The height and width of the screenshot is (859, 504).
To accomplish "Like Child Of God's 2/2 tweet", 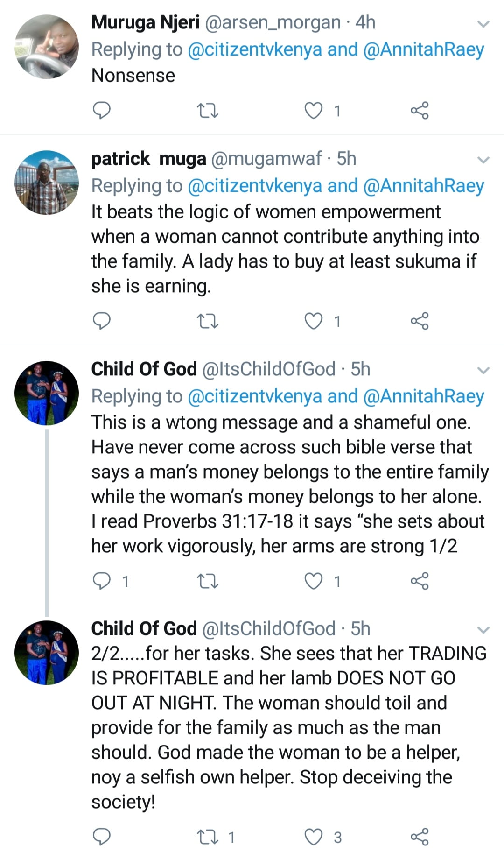I will (314, 837).
